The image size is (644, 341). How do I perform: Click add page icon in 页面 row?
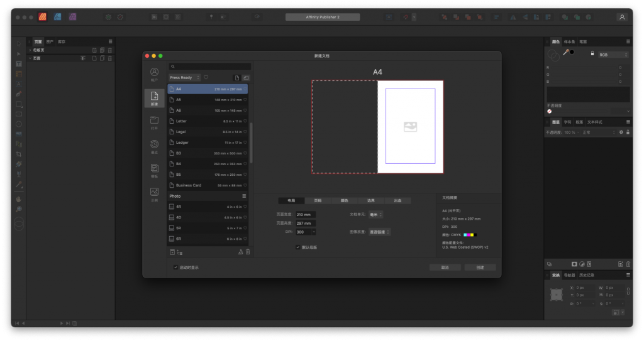(x=94, y=58)
